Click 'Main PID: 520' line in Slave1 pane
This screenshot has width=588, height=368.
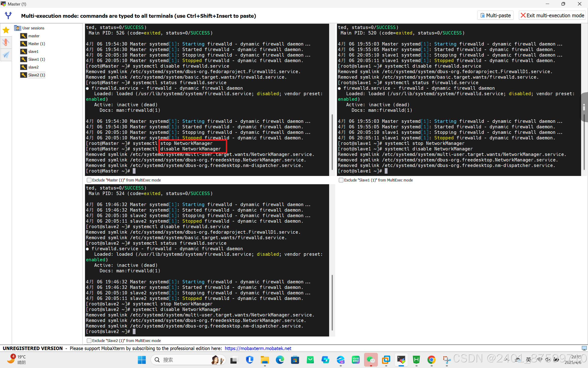coord(402,33)
